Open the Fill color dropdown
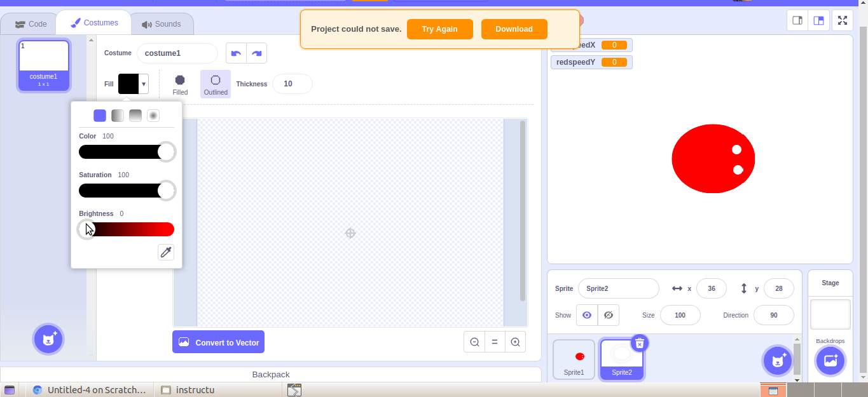The image size is (868, 397). [x=142, y=83]
